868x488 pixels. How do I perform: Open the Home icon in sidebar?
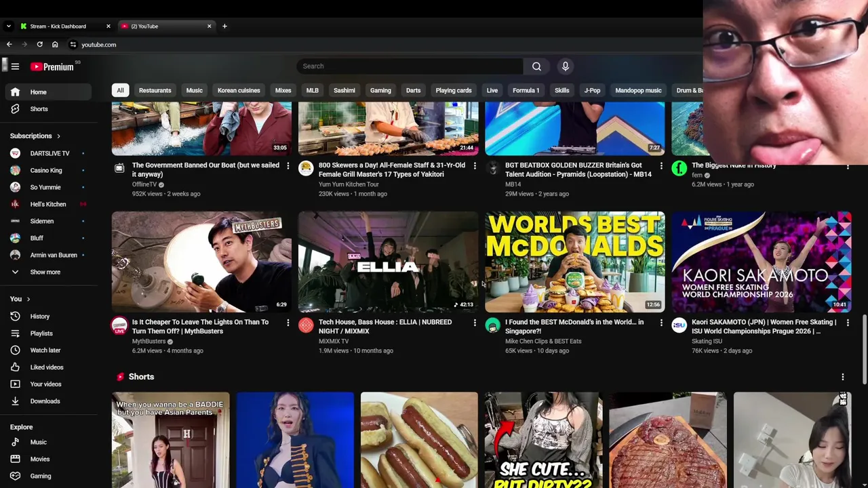(15, 92)
